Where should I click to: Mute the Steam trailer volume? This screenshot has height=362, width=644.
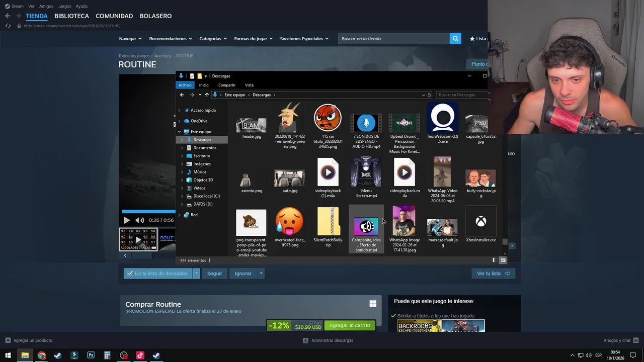pos(140,220)
